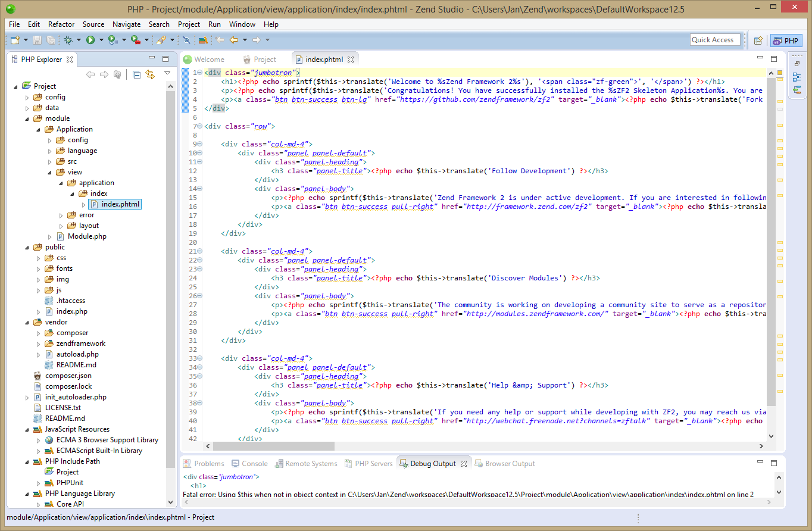Click PHP Explorer's Forward arrow icon
The image size is (812, 531).
point(104,74)
